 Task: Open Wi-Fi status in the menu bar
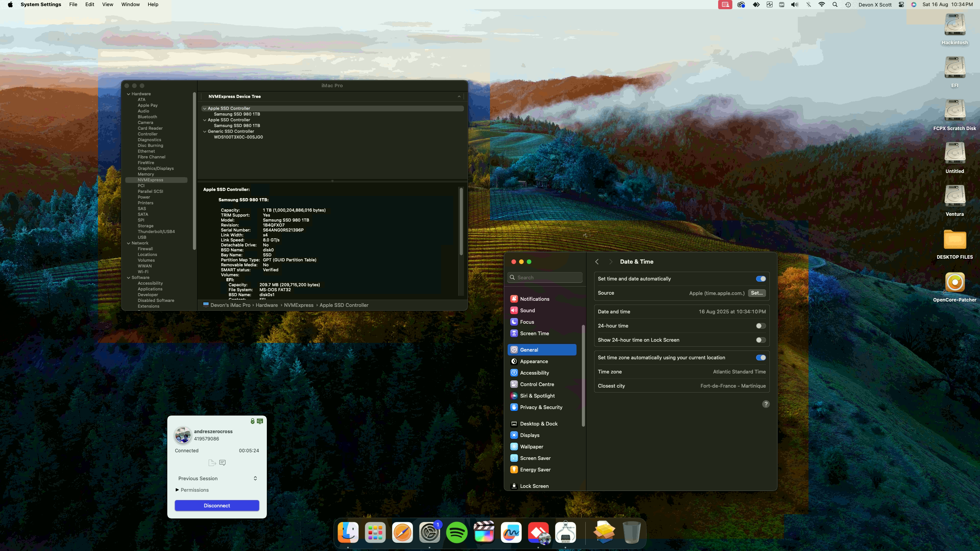pyautogui.click(x=822, y=5)
